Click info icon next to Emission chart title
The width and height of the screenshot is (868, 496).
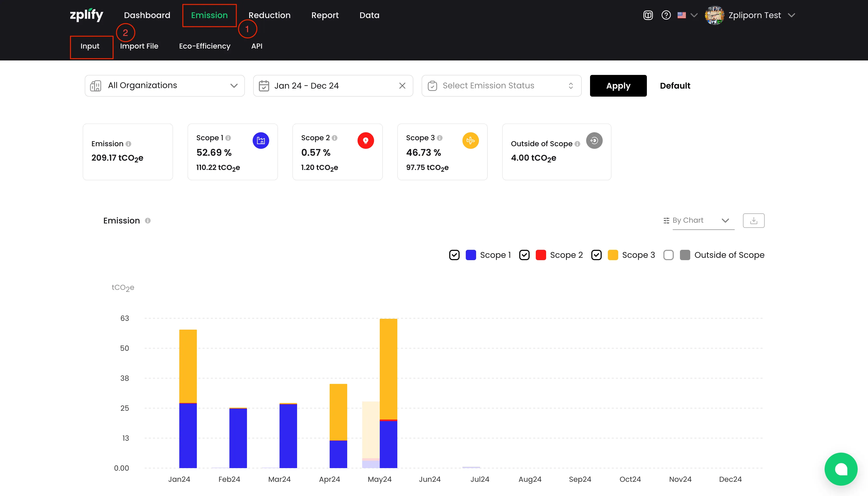pyautogui.click(x=148, y=220)
